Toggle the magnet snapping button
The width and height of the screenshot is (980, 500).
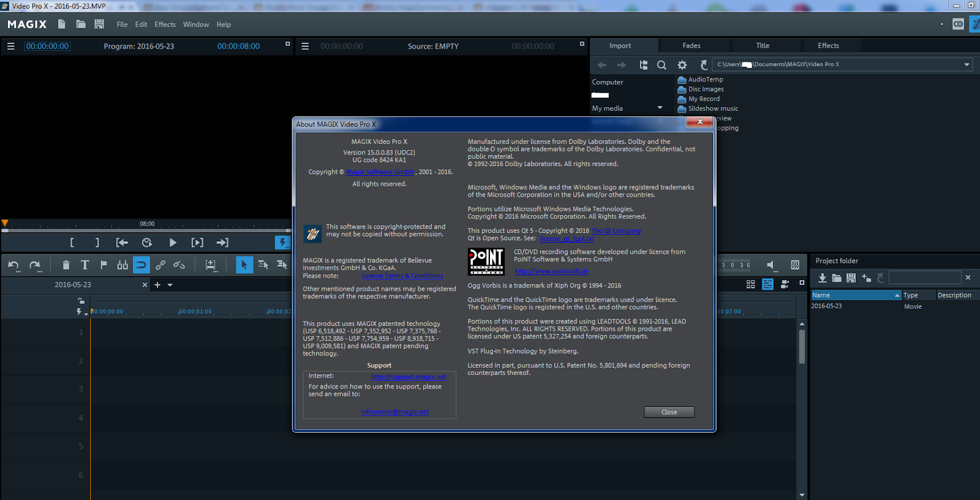[x=141, y=265]
